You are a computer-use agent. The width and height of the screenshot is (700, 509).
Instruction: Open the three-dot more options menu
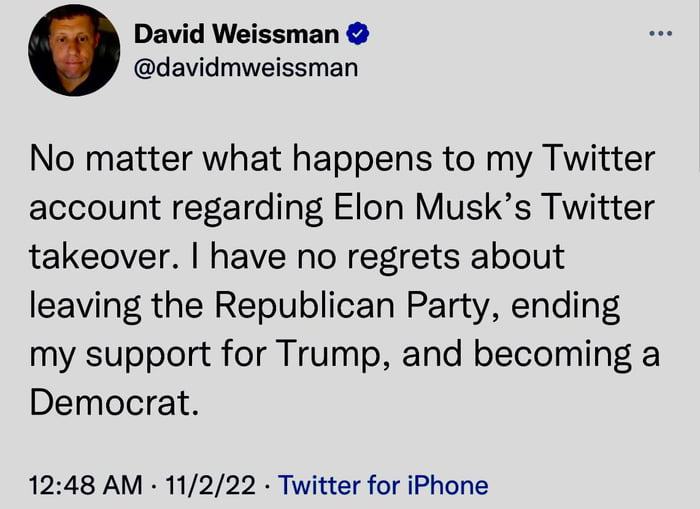tap(661, 33)
